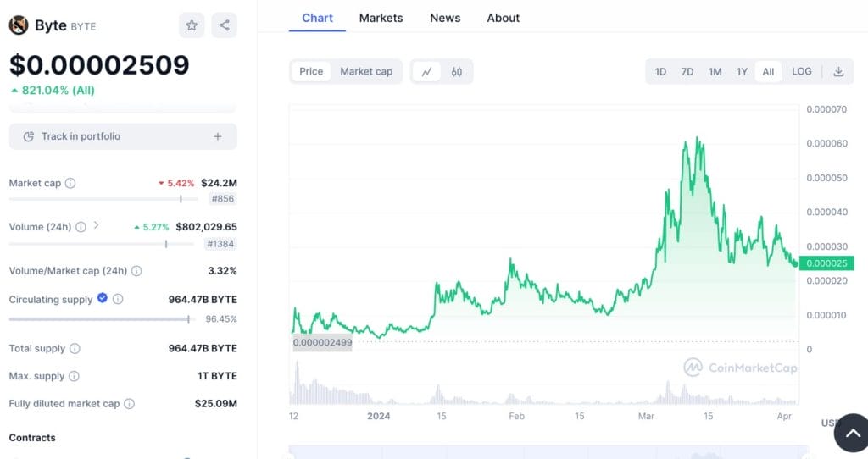
Task: Expand Volume (24h) chevron arrow
Action: tap(96, 225)
